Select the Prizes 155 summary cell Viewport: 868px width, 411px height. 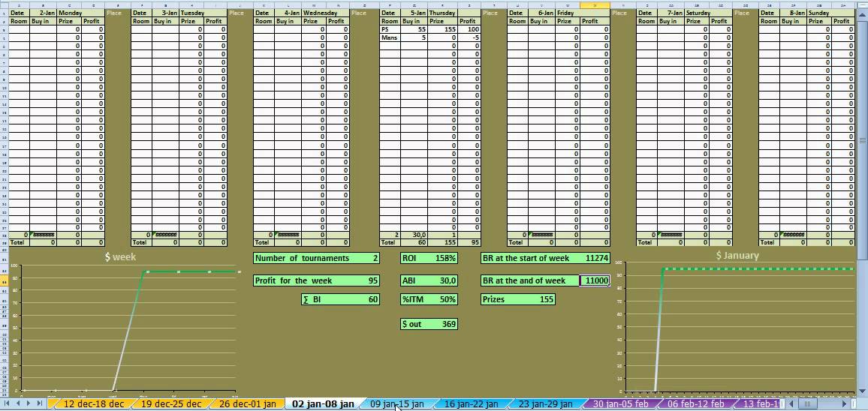coord(518,299)
